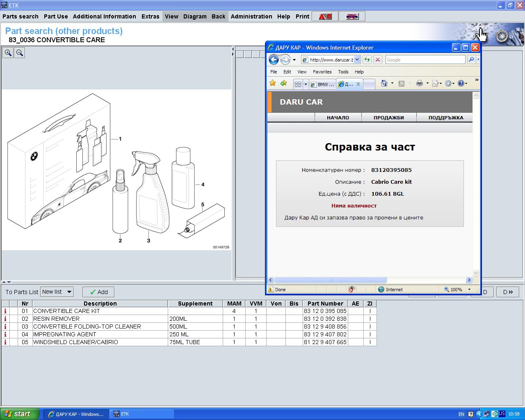Stop loading the page in Internet Explorer

click(x=378, y=59)
